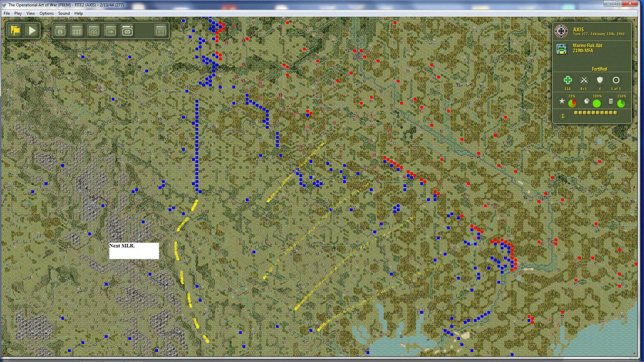Screen dimensions: 644x362
Task: Click the turn 277 date text
Action: click(x=599, y=34)
